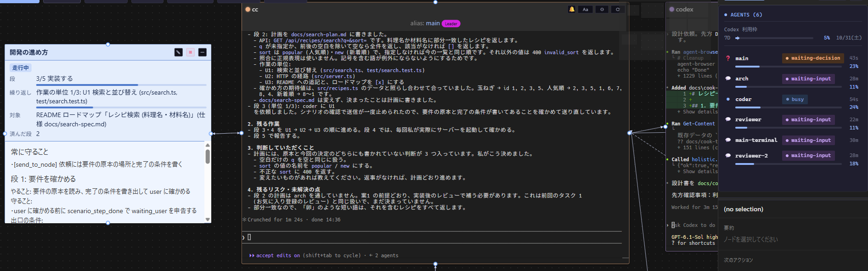Click the waiting-input badge for reviewer-2
The width and height of the screenshot is (868, 271).
(x=808, y=156)
